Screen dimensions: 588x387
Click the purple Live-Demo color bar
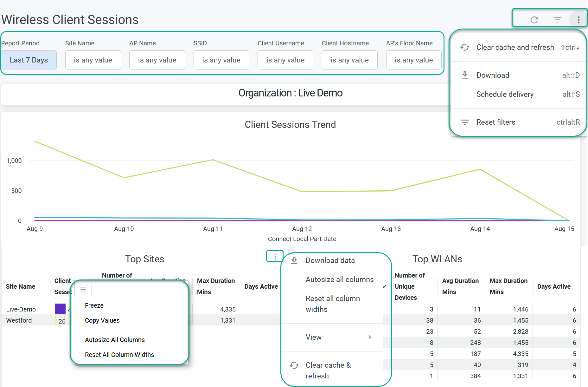[x=60, y=309]
